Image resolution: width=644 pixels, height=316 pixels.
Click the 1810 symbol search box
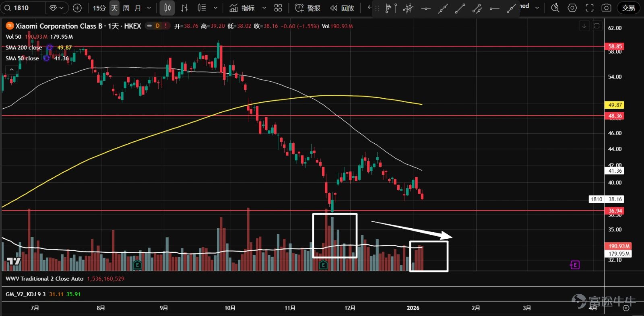(23, 8)
